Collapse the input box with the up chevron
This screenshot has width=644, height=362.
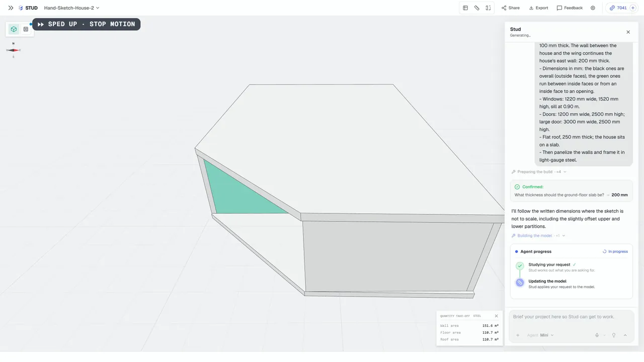click(x=625, y=335)
